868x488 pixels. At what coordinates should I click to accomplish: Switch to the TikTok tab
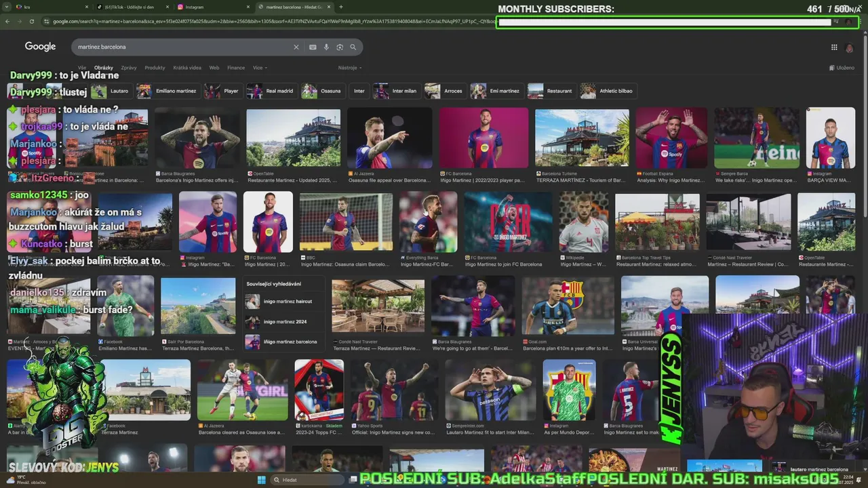coord(132,7)
